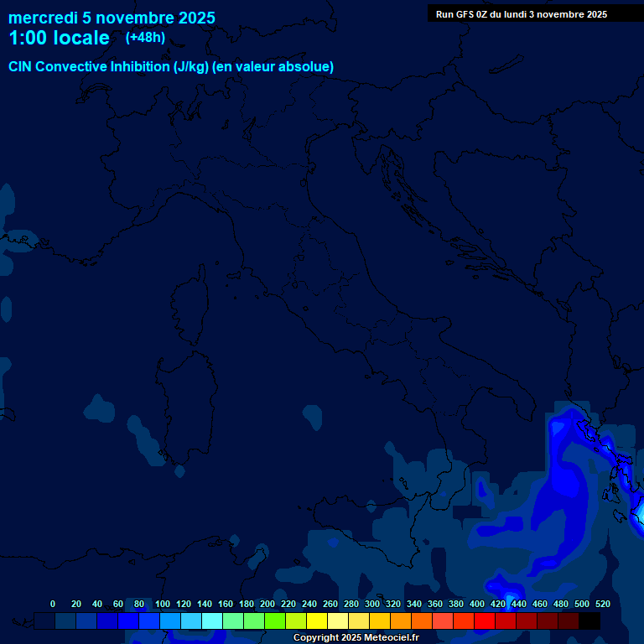Select the bright green 200–220 legend swatch

tap(275, 621)
